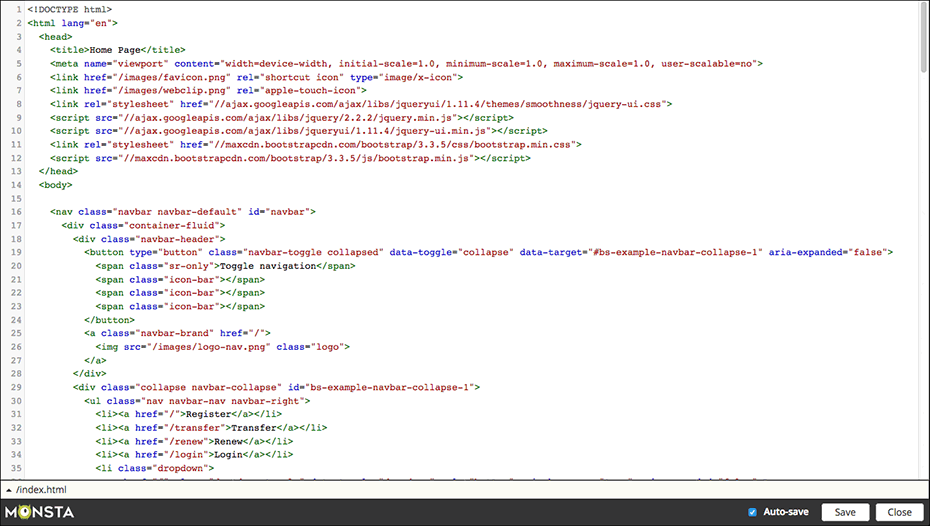Click the bootstrap.min.js script line
The width and height of the screenshot is (930, 526).
(x=290, y=158)
